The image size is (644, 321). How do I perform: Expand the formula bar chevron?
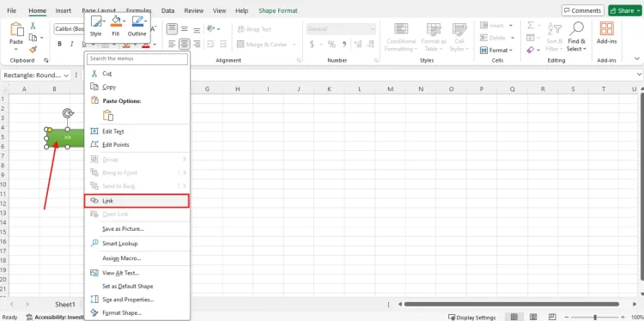pyautogui.click(x=639, y=75)
